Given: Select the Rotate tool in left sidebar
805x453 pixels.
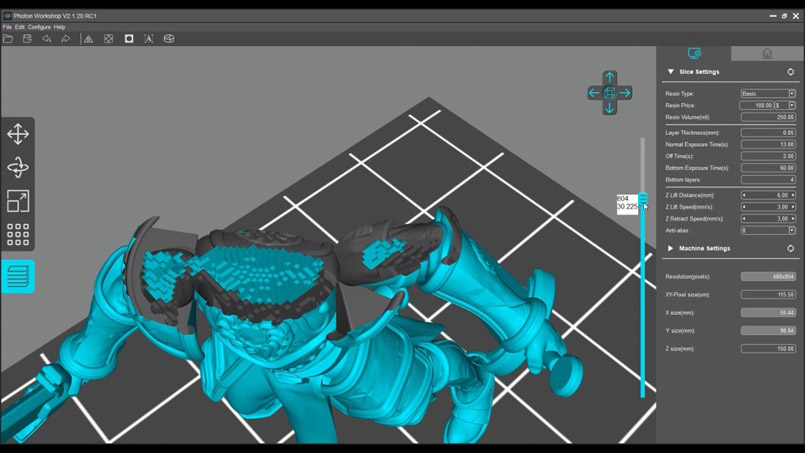Looking at the screenshot, I should point(18,167).
